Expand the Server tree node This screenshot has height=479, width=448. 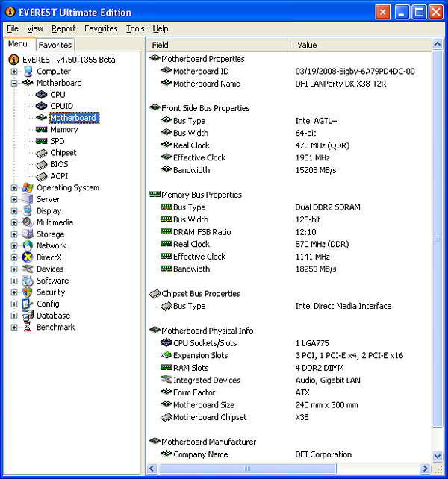click(x=14, y=199)
